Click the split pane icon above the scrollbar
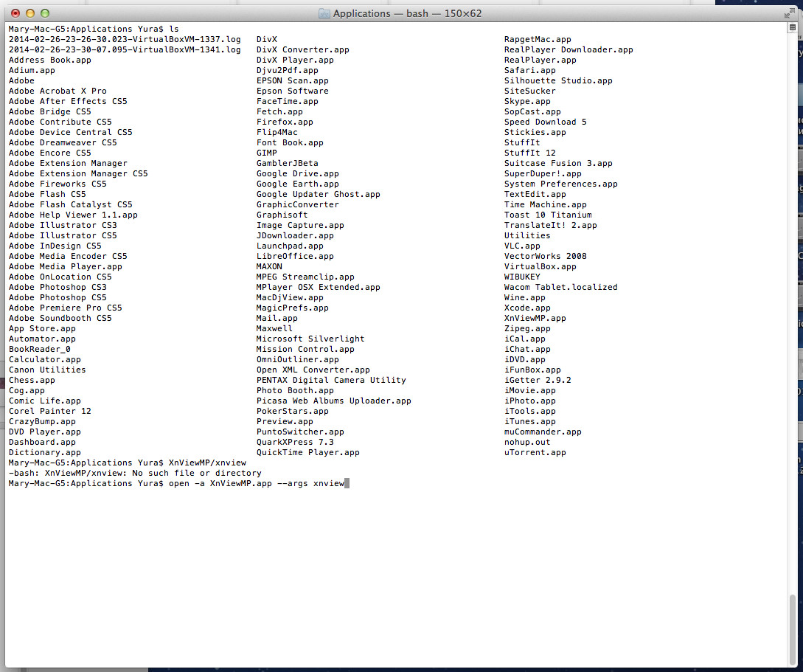This screenshot has height=672, width=803. [x=792, y=27]
